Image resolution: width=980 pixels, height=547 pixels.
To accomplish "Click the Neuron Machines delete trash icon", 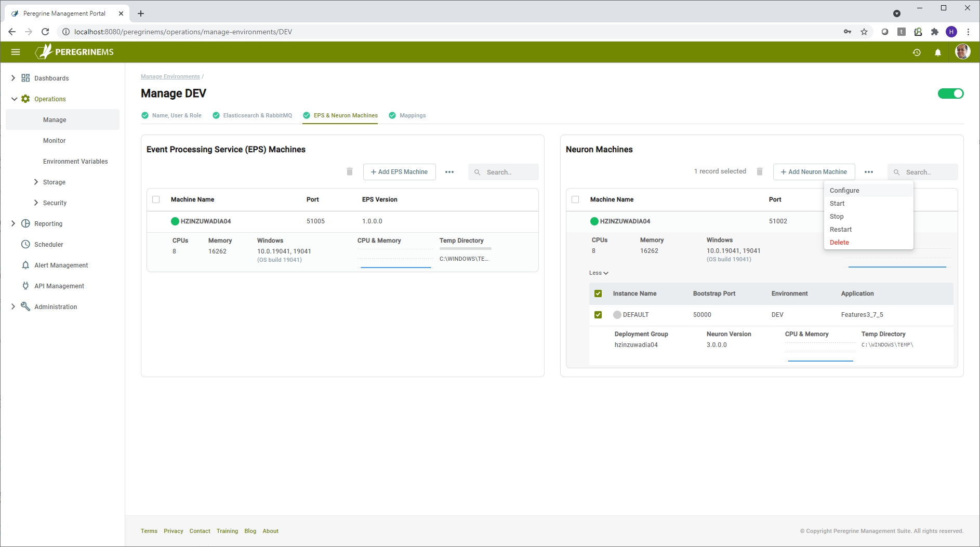I will (760, 171).
